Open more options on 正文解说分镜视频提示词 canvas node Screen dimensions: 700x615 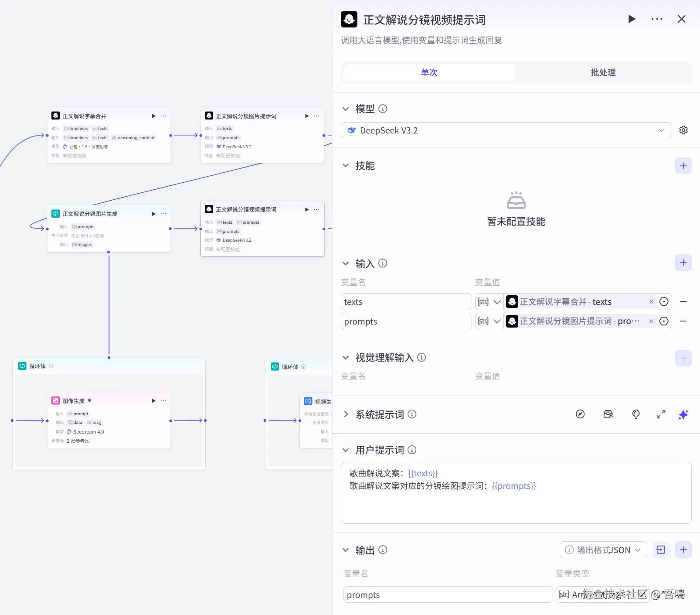pos(316,209)
